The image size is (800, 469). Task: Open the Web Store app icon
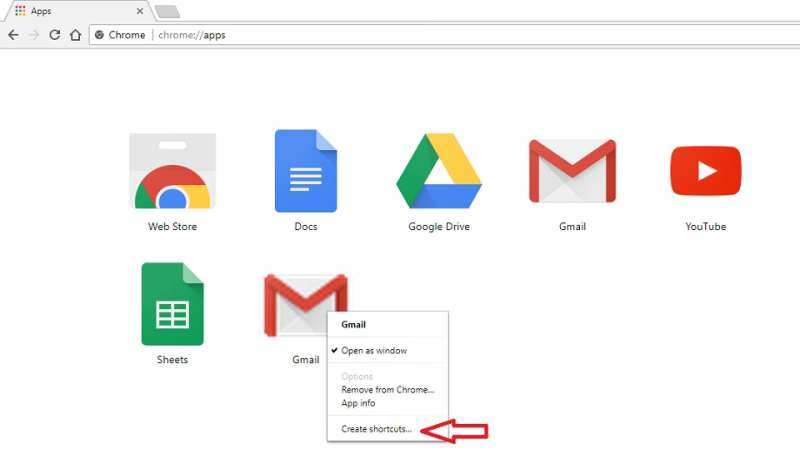coord(172,172)
